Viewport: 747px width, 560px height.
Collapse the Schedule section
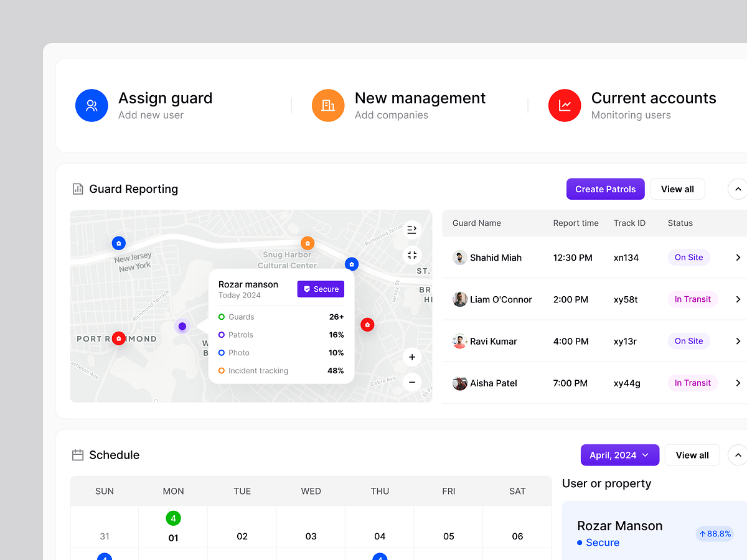click(738, 455)
